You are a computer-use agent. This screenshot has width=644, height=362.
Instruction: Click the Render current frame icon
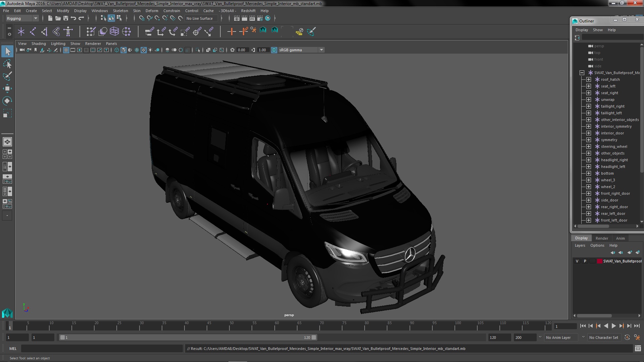(x=245, y=18)
